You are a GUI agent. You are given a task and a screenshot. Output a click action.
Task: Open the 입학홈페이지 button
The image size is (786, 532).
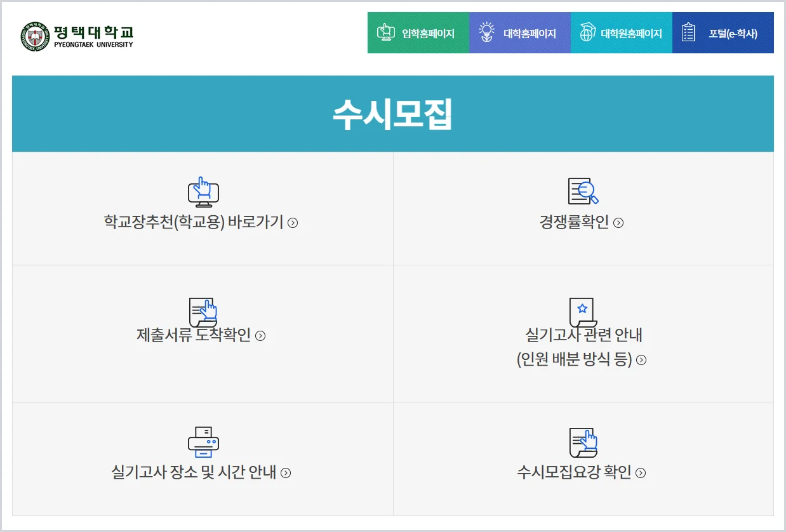point(418,33)
